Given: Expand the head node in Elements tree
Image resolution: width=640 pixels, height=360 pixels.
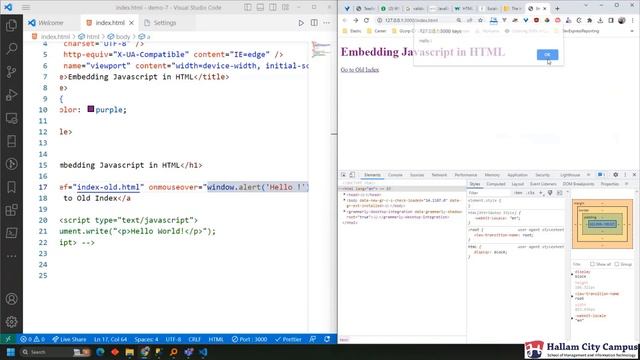Looking at the screenshot, I should click(344, 195).
